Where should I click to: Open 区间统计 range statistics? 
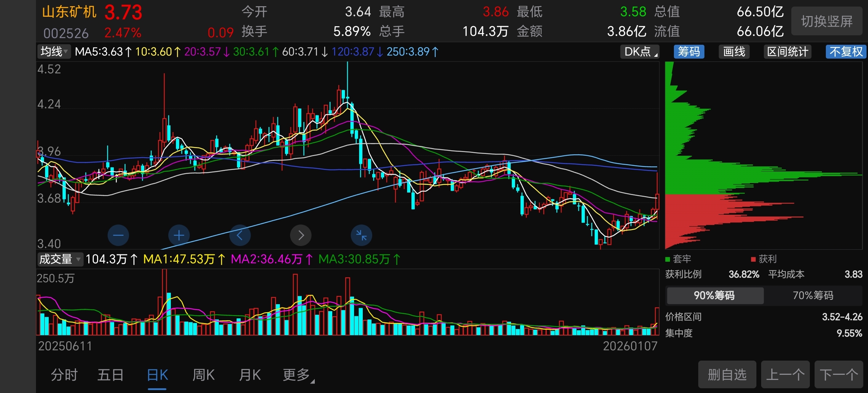point(787,52)
